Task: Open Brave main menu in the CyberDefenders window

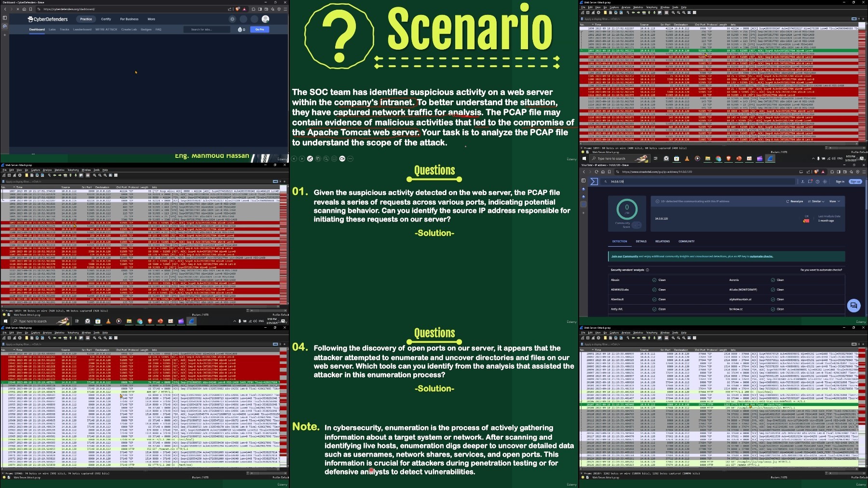Action: pos(285,9)
